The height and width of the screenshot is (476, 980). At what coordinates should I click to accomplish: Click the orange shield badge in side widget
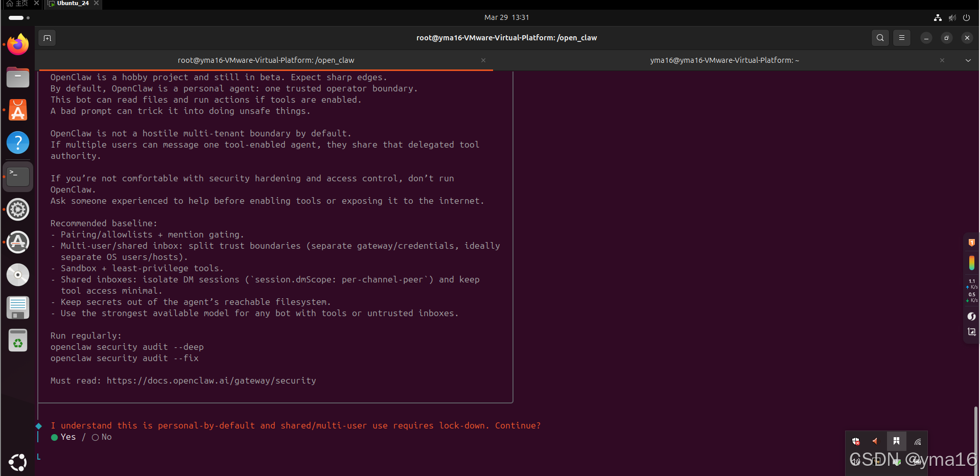(972, 243)
